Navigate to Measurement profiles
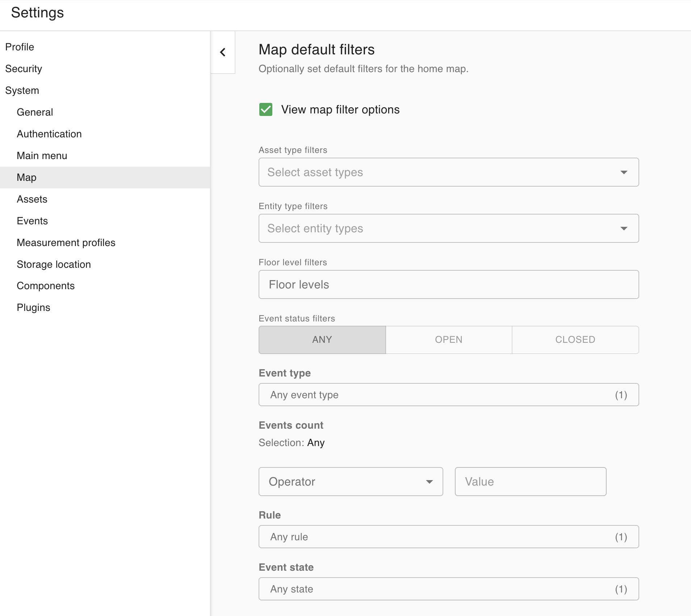This screenshot has height=616, width=691. [x=66, y=243]
